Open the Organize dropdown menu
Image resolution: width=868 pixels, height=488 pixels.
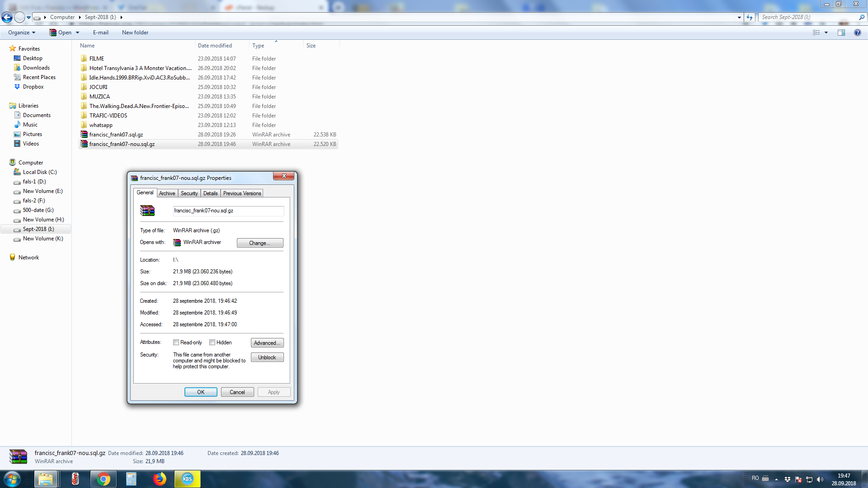pyautogui.click(x=21, y=33)
